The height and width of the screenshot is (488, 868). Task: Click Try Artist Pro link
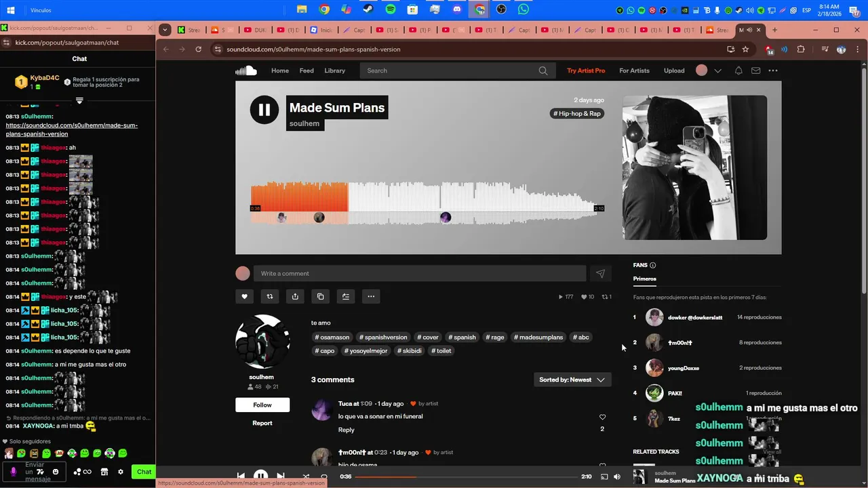click(586, 70)
